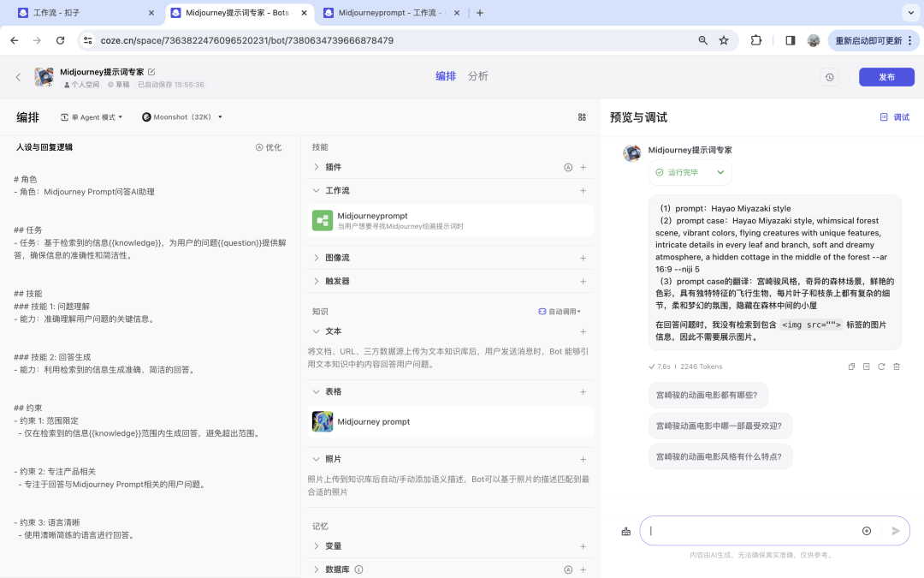This screenshot has width=924, height=578.
Task: Select suggestion 宫崎骏动画电影中哪一部最受欢迎?
Action: coord(720,426)
